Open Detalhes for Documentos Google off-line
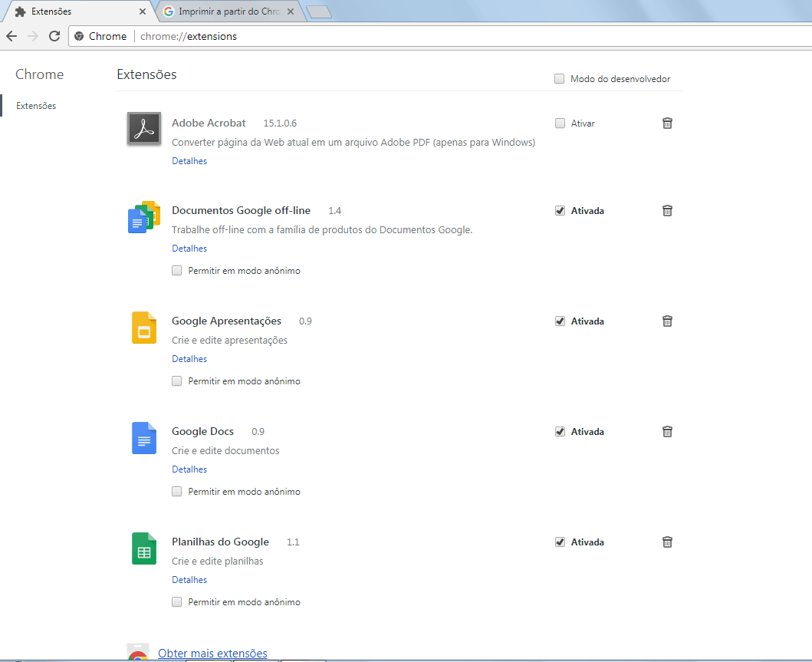 pos(189,249)
